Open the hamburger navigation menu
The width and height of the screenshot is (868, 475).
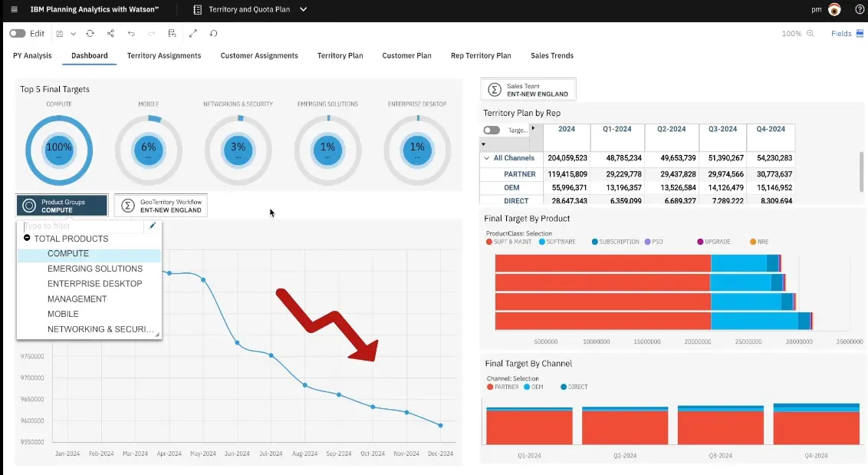point(13,11)
